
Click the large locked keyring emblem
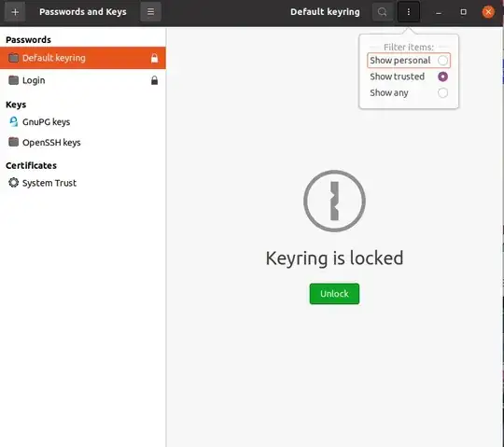pyautogui.click(x=334, y=201)
